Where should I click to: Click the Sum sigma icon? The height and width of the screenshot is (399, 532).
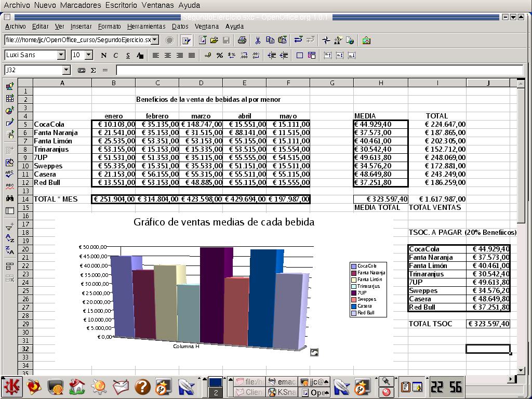pyautogui.click(x=94, y=70)
